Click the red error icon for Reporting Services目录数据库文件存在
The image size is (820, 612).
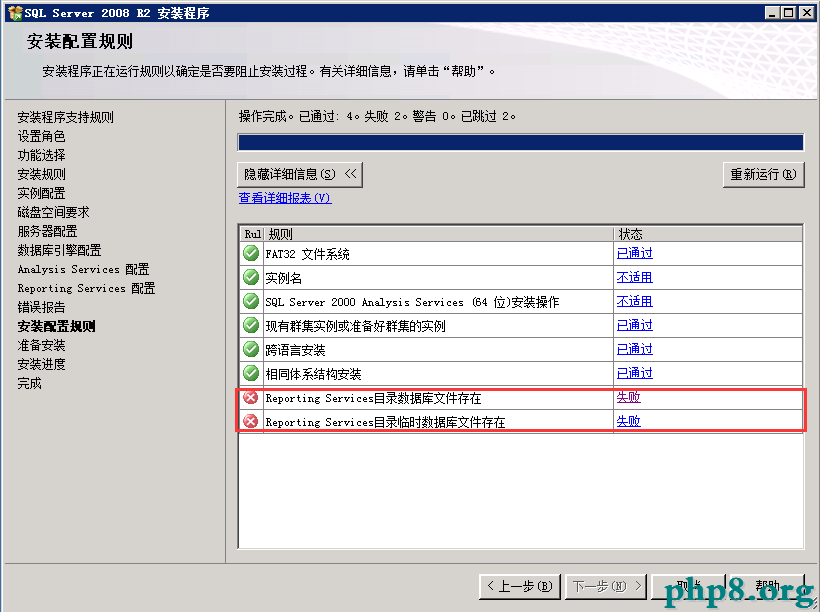click(x=251, y=398)
